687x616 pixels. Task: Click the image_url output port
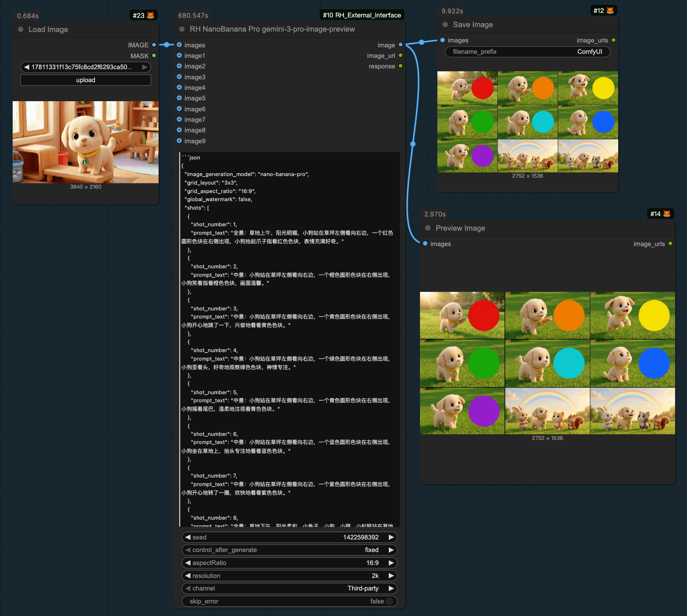tap(401, 55)
